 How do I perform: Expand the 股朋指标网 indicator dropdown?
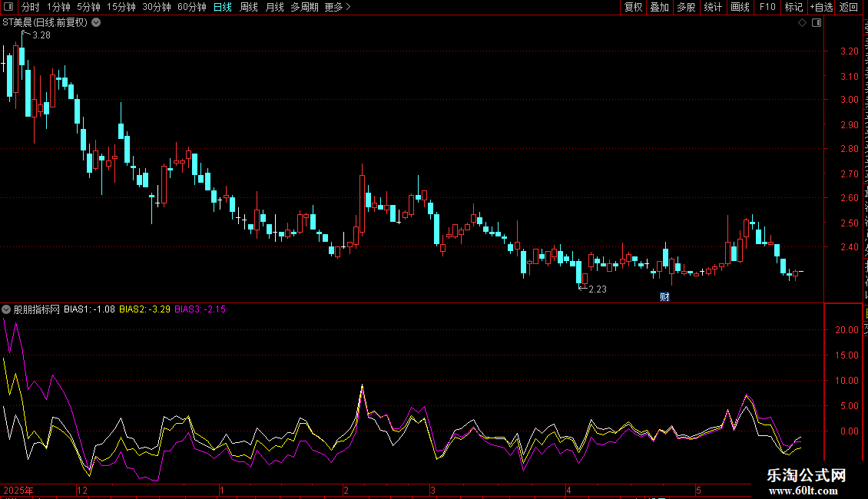tap(6, 309)
